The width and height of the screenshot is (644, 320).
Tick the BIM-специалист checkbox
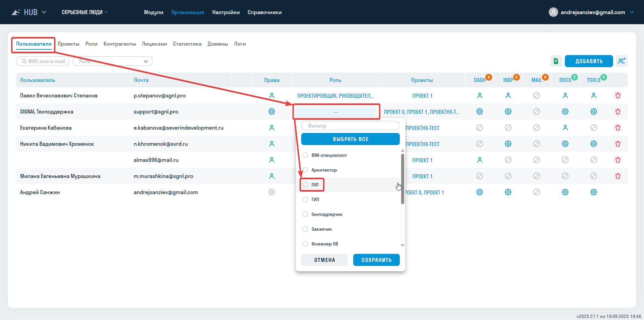pos(305,155)
